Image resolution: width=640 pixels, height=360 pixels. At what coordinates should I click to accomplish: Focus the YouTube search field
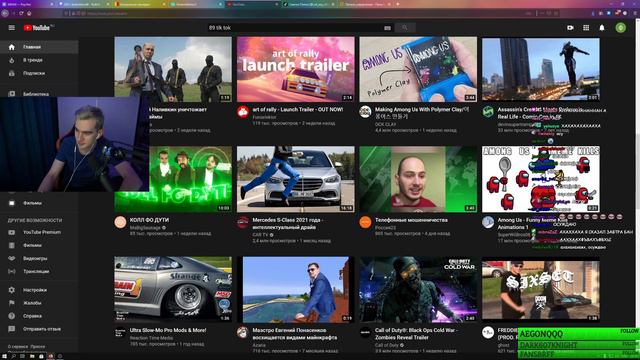pos(300,28)
